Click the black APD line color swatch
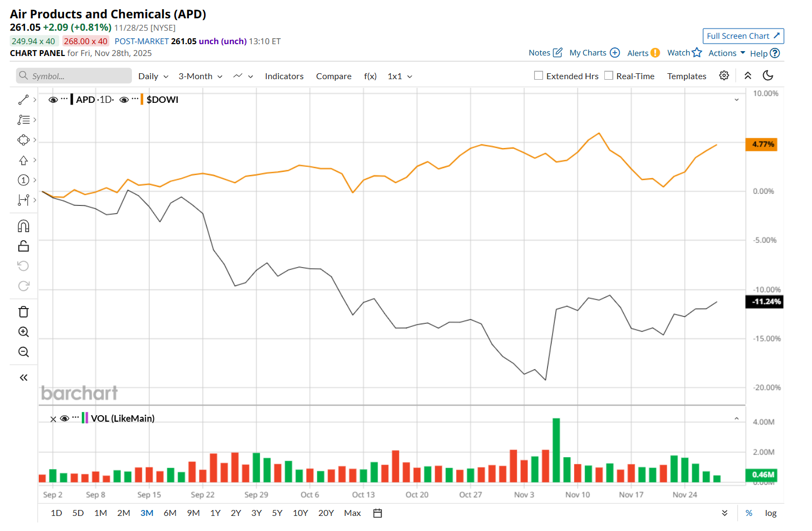812x531 pixels. click(72, 100)
